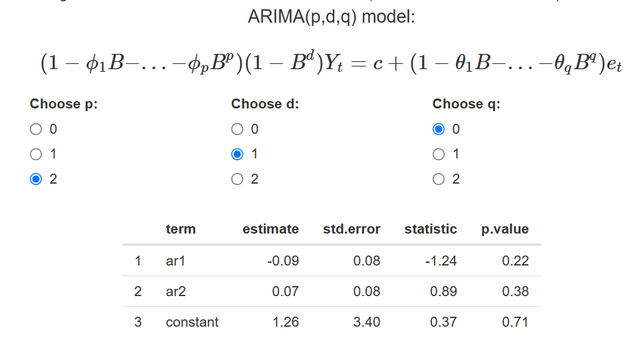Select p equals 1 radio button
This screenshot has width=644, height=344.
(36, 154)
